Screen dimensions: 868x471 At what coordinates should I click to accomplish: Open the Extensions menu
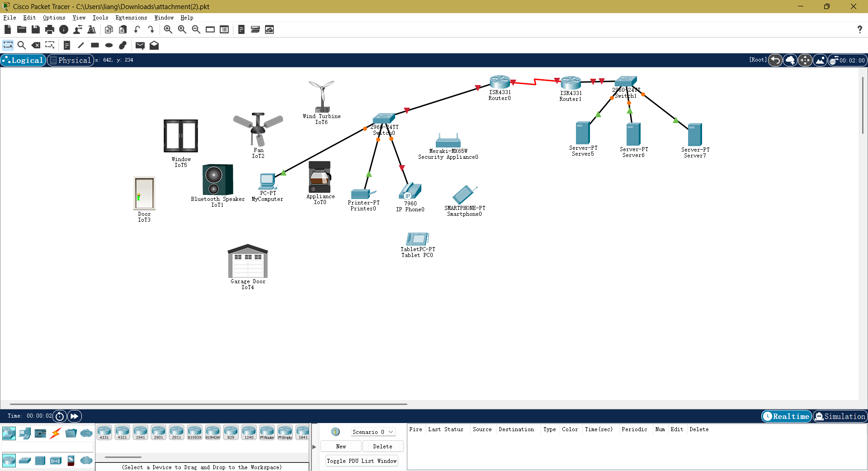[x=131, y=18]
